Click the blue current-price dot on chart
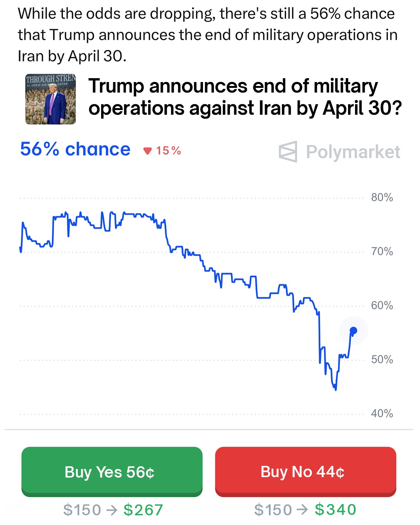 [x=353, y=331]
